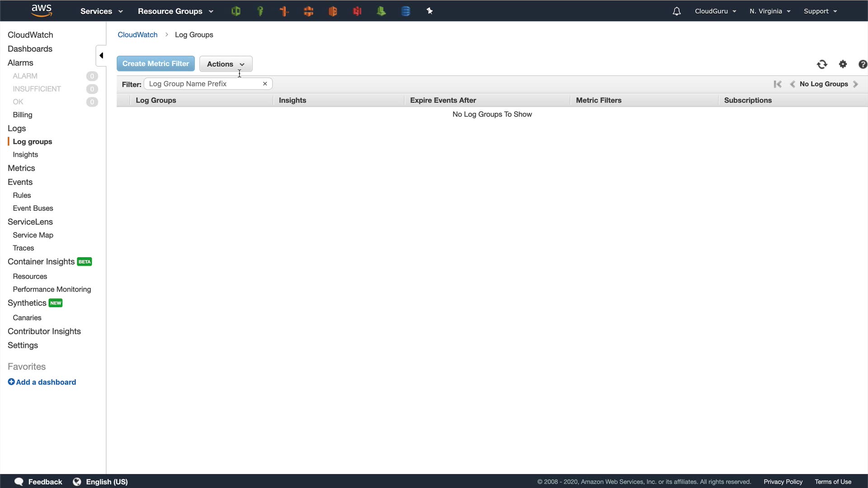Open the notifications bell icon

676,11
